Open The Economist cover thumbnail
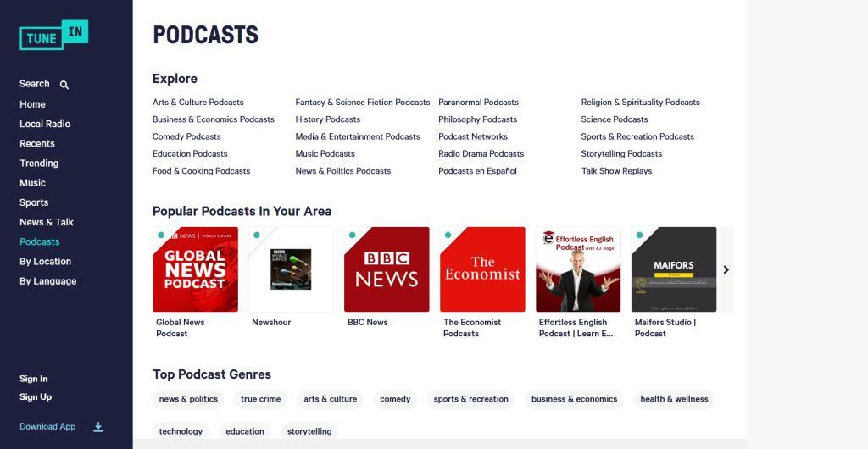This screenshot has height=449, width=868. coord(482,269)
